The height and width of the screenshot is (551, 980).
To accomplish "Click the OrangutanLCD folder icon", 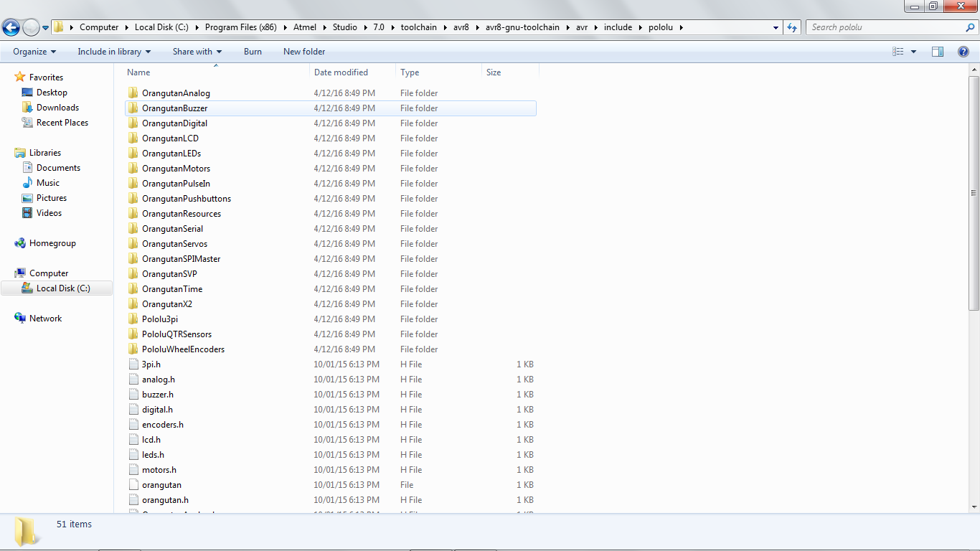I will 133,138.
